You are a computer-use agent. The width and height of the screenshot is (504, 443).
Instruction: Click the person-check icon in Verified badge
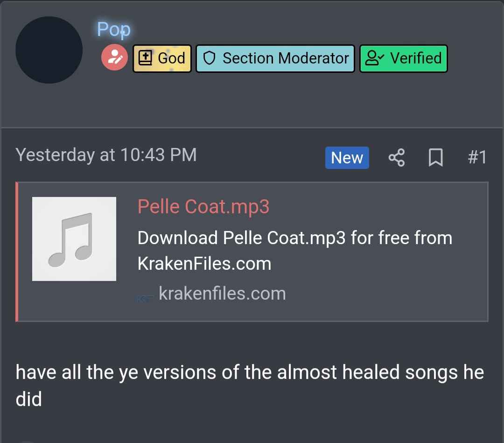[x=375, y=58]
